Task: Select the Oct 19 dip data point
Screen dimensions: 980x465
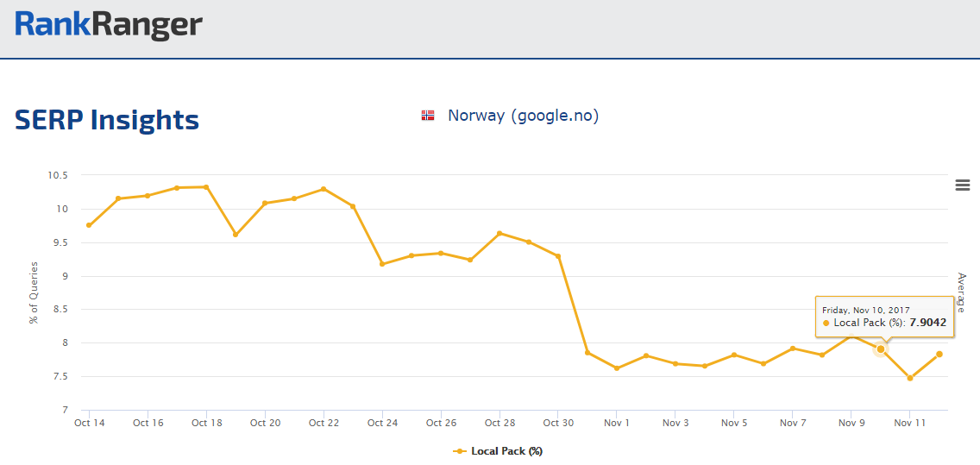Action: click(236, 235)
